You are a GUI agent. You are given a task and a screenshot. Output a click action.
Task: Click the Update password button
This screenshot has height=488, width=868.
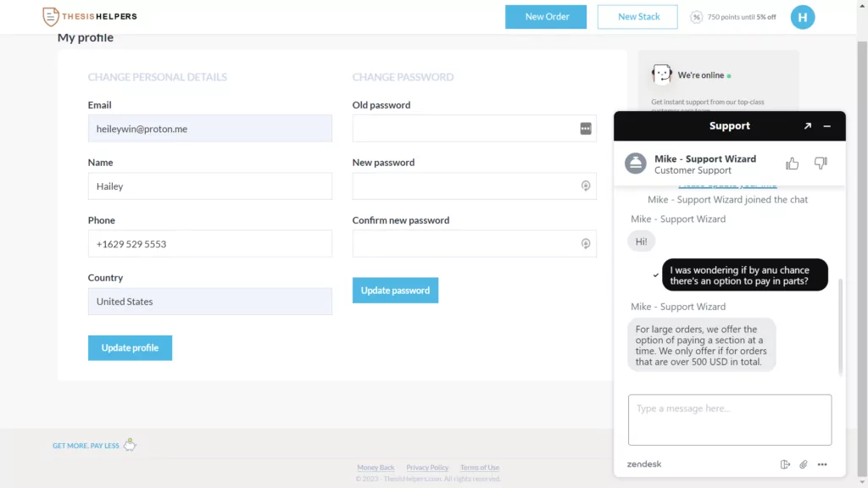click(395, 290)
